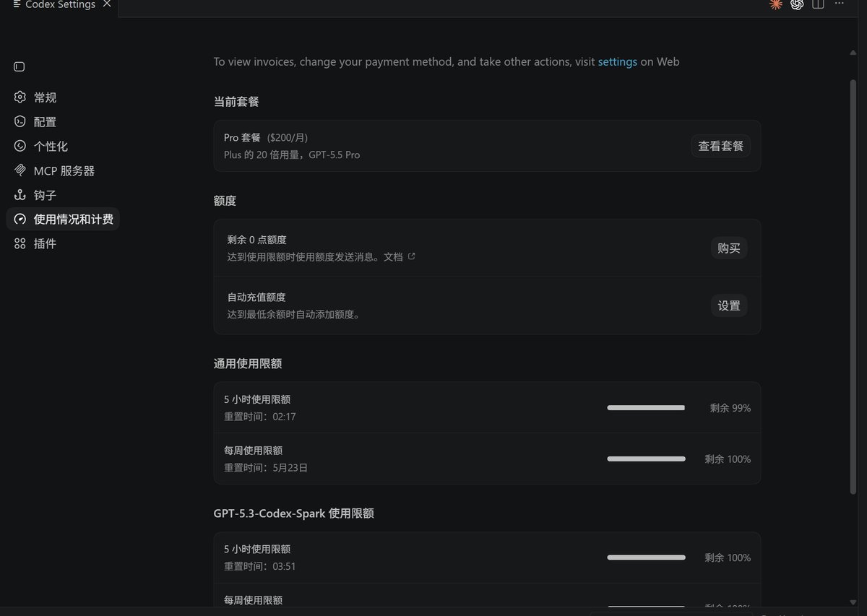The image size is (867, 616).
Task: Click the 重置时间：5月23日 text
Action: [x=266, y=468]
